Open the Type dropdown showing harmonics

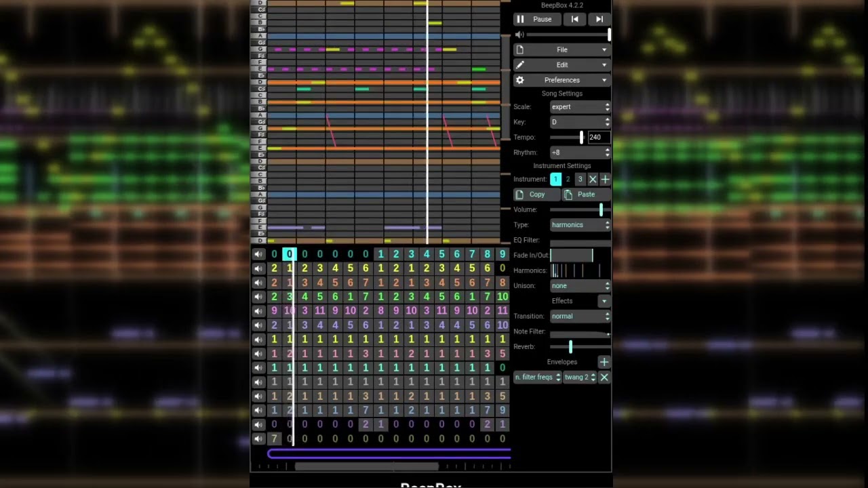point(580,225)
